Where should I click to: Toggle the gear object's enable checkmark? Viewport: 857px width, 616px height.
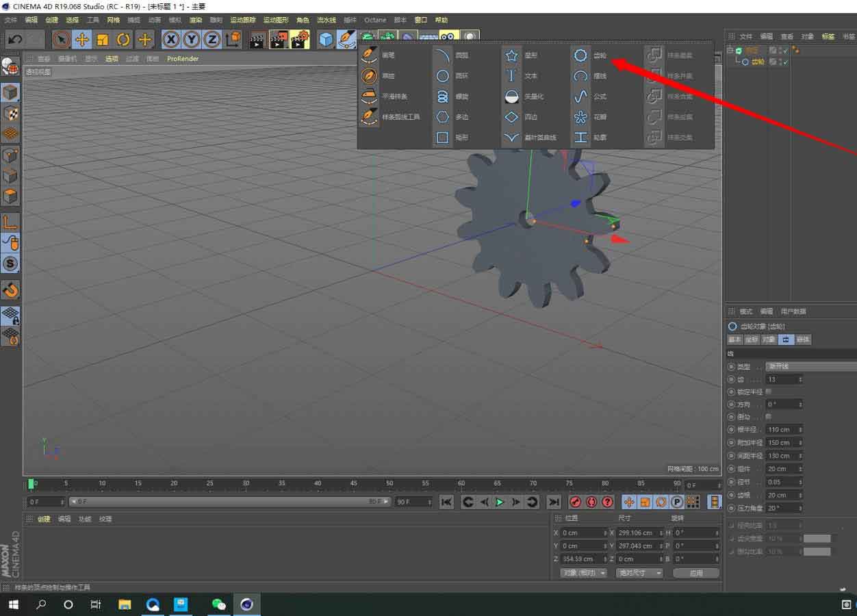(786, 62)
